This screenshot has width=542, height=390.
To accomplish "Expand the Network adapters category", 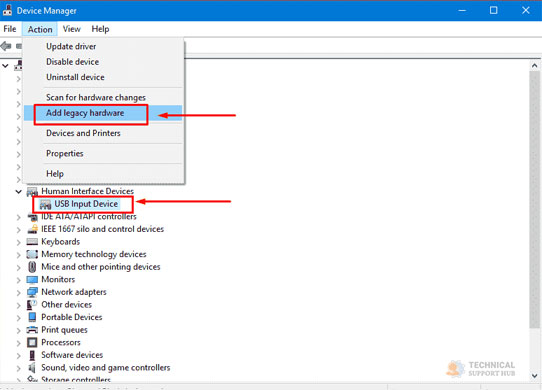I will [19, 292].
